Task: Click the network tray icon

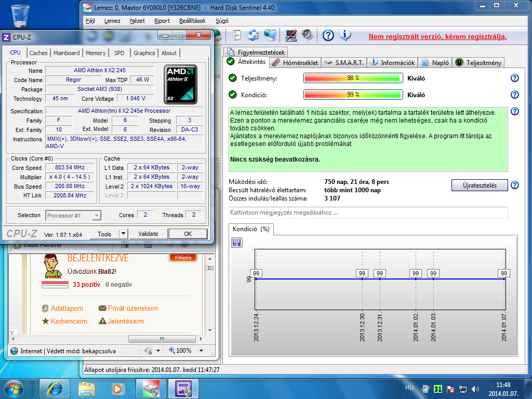Action: 462,389
